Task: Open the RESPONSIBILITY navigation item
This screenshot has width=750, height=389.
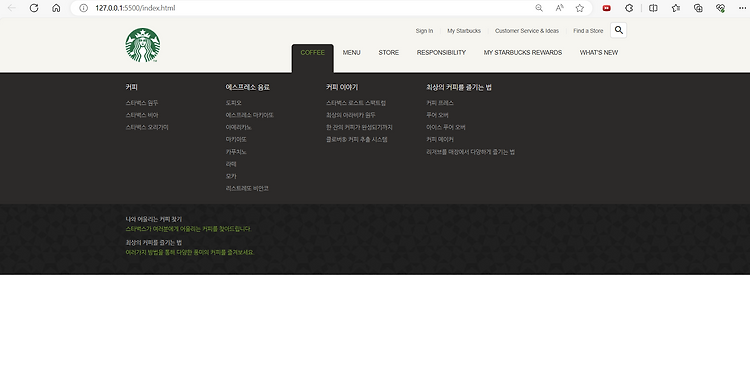Action: coord(441,53)
